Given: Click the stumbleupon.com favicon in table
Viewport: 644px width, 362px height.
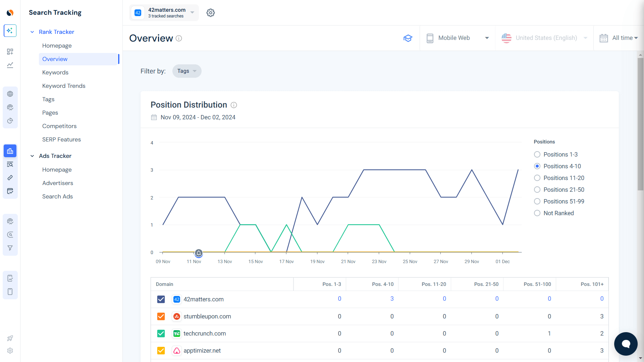Looking at the screenshot, I should pos(177,316).
